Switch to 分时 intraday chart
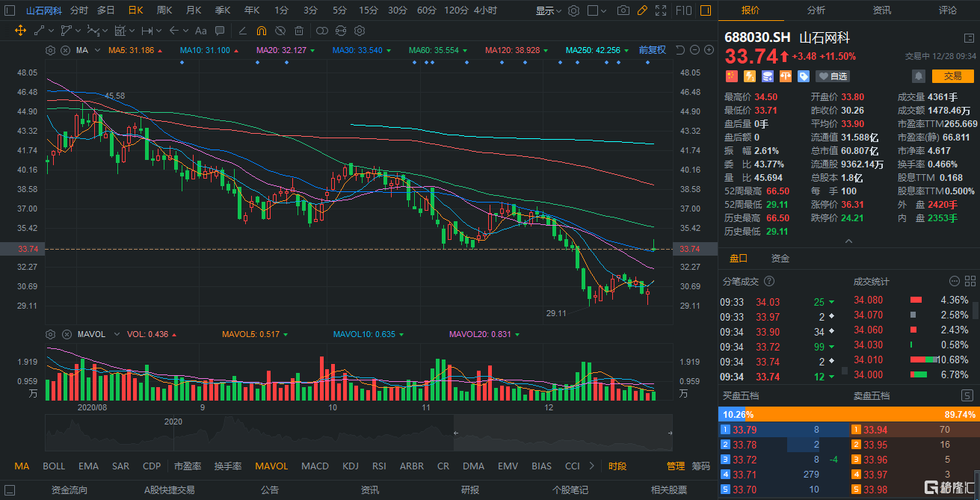Viewport: 980px width, 500px height. tap(78, 10)
